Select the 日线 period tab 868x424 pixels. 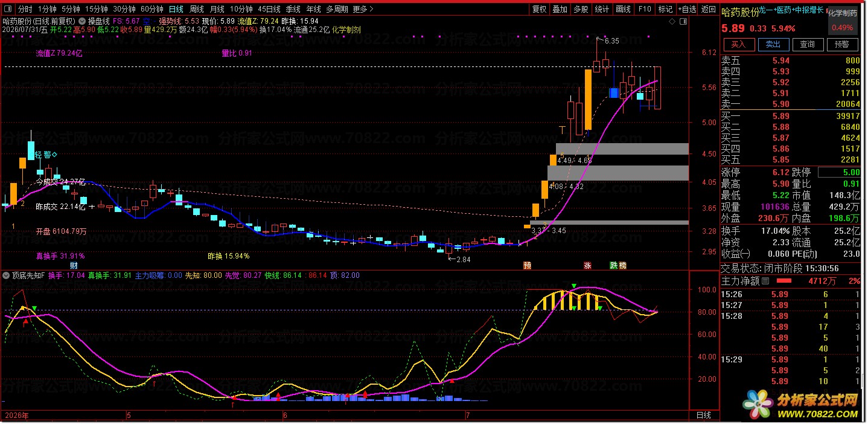click(176, 9)
